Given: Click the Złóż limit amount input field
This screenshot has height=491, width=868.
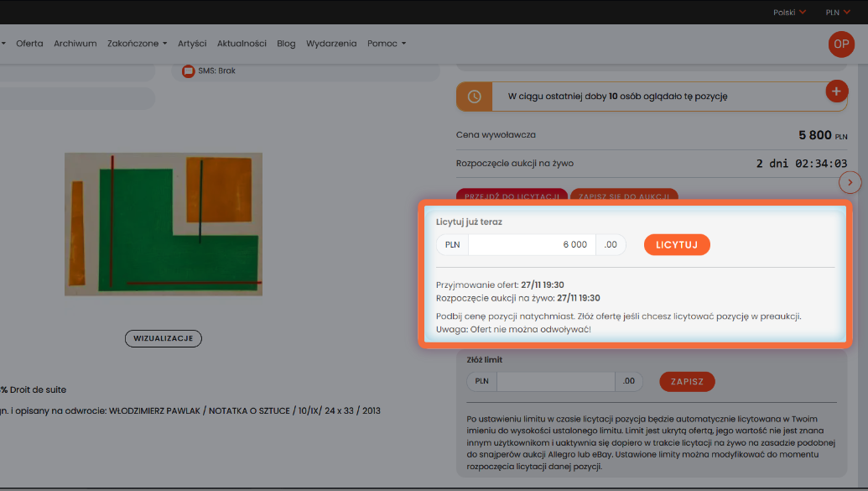Looking at the screenshot, I should pos(556,381).
